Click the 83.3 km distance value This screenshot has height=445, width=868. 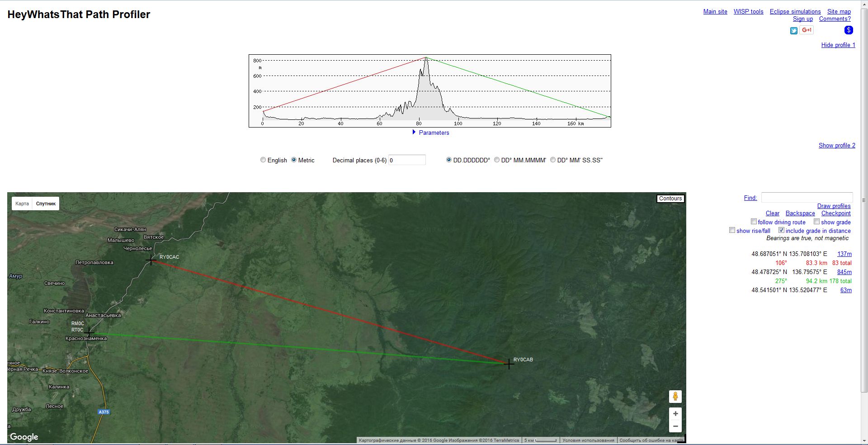tap(816, 263)
